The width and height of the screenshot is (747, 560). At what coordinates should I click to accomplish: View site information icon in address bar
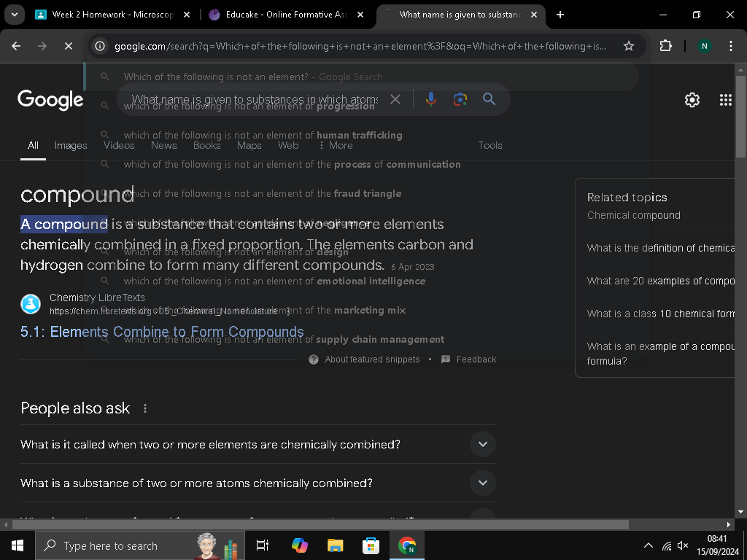click(99, 46)
